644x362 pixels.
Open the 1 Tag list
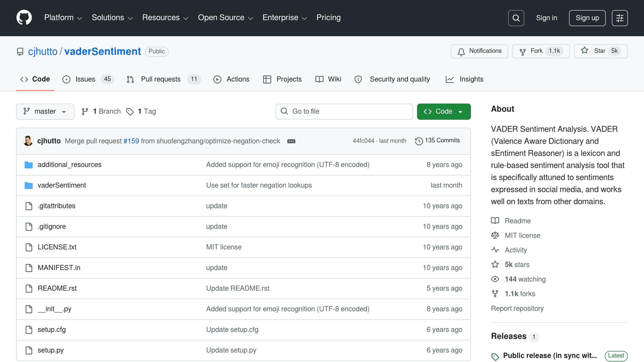click(x=141, y=112)
